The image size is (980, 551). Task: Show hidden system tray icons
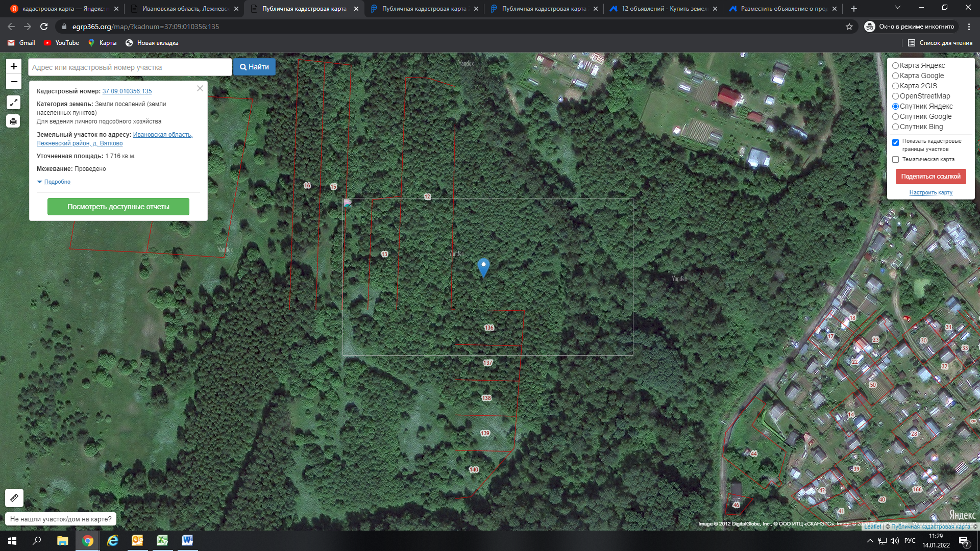pos(870,541)
